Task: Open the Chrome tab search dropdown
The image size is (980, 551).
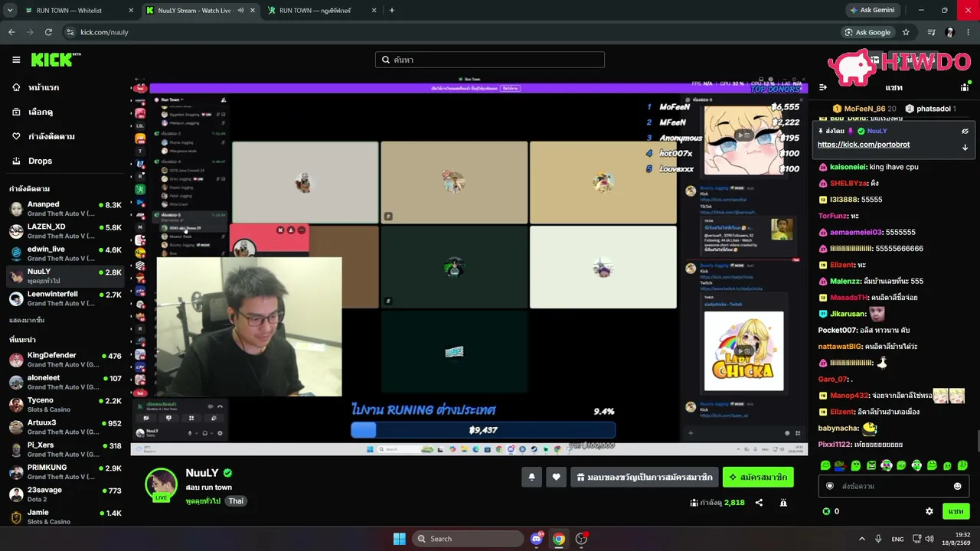Action: (x=10, y=11)
